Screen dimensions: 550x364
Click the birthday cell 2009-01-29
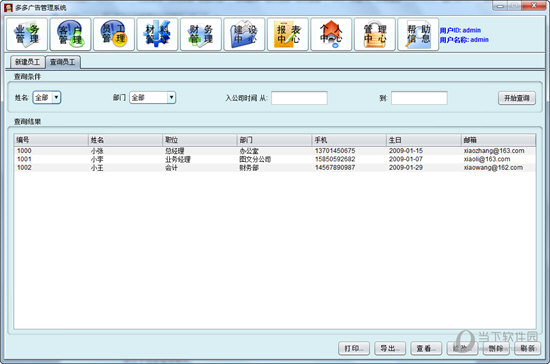406,168
